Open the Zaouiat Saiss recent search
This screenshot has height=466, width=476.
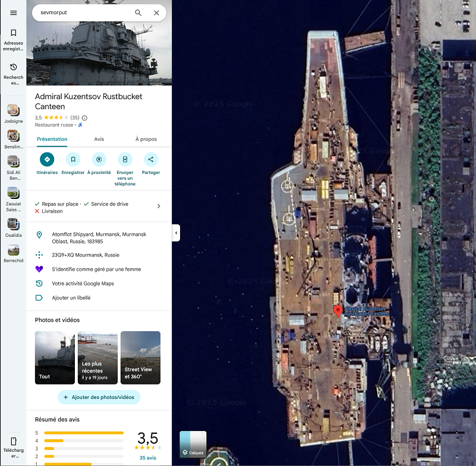[x=13, y=199]
